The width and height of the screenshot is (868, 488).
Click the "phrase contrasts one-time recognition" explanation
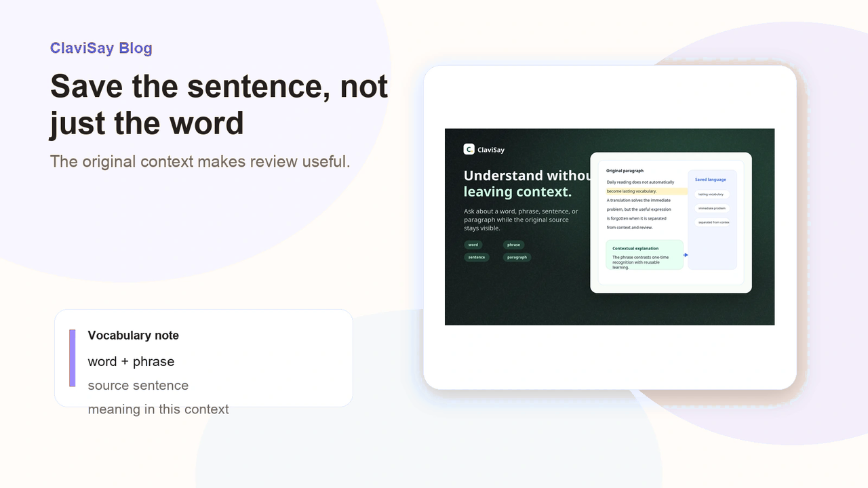pos(640,262)
